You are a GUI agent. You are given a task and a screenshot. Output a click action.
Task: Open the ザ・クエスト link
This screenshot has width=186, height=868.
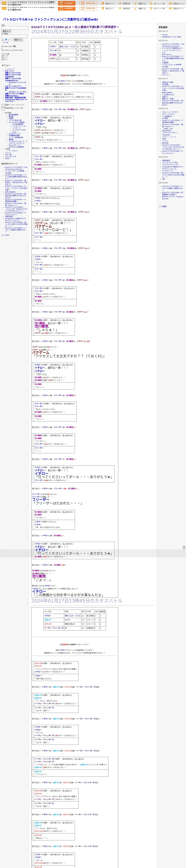13,151
